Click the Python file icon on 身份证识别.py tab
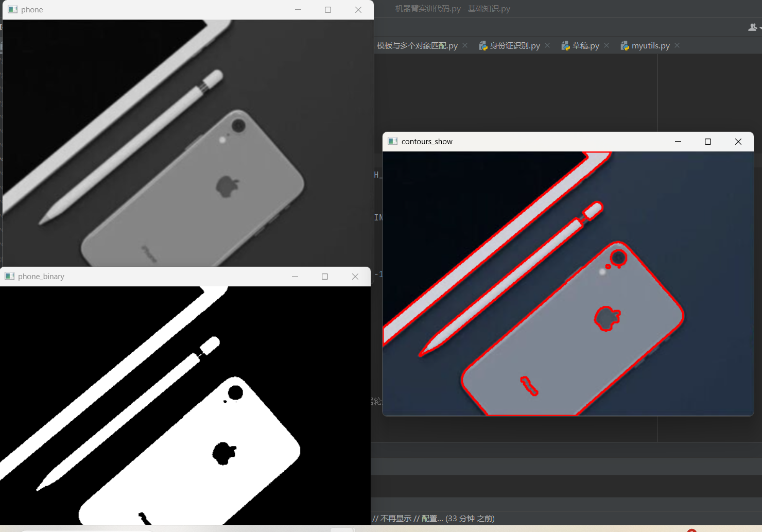 point(483,46)
